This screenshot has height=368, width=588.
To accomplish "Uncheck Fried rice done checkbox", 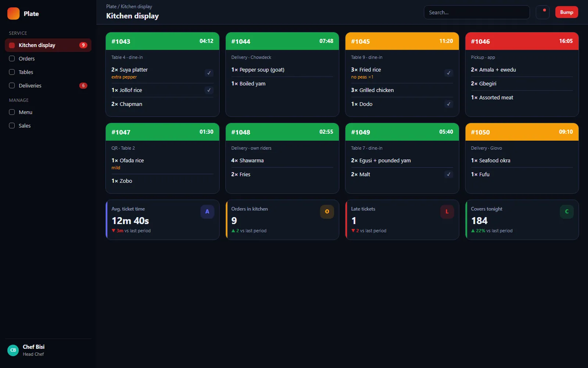I will point(448,73).
